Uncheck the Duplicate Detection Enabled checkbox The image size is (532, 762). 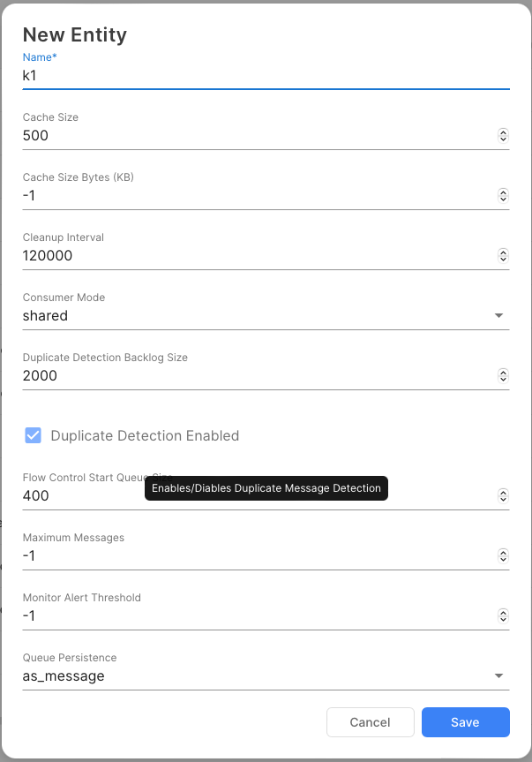pyautogui.click(x=34, y=435)
